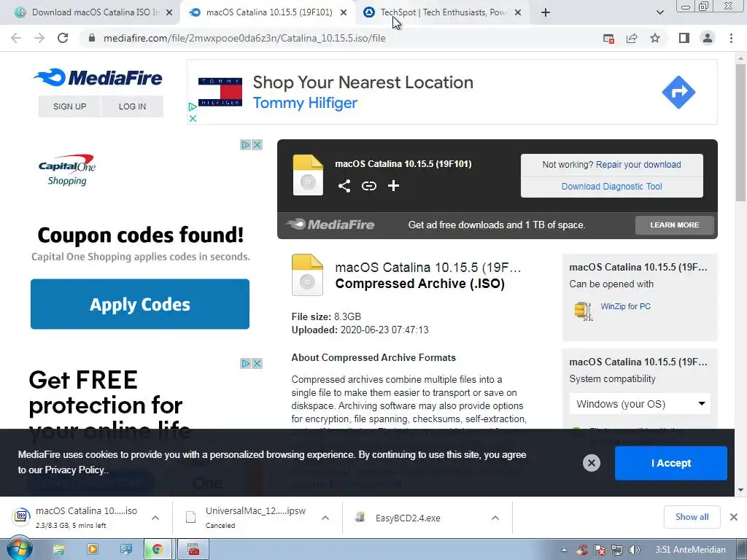
Task: Click the blue directions arrow in the Tommy Hilfiger ad
Action: 678,92
